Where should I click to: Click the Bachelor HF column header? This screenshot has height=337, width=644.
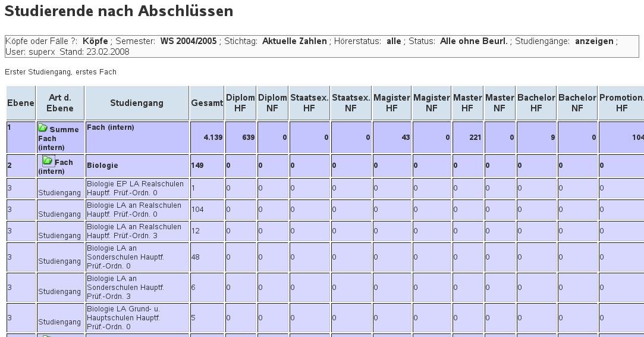tap(536, 103)
